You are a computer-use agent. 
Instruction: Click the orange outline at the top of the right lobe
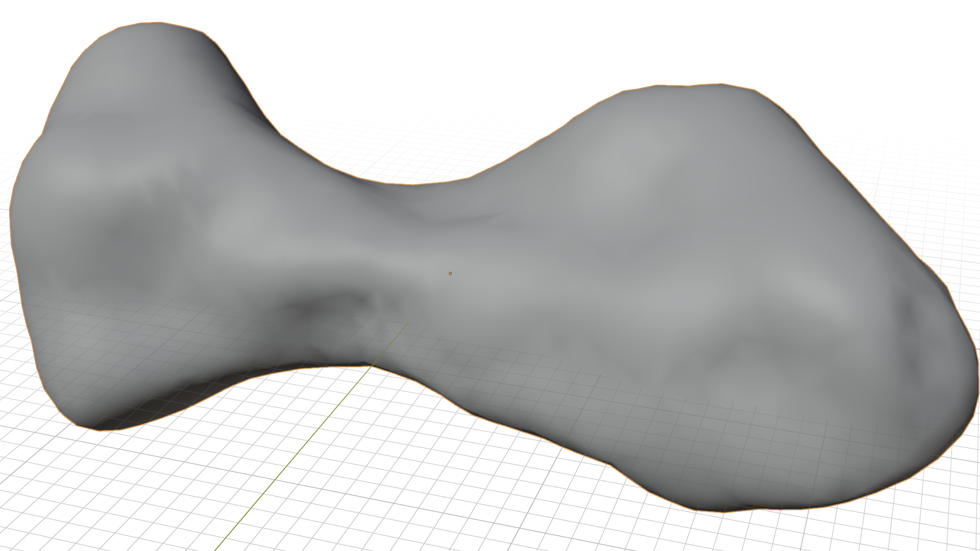click(715, 84)
